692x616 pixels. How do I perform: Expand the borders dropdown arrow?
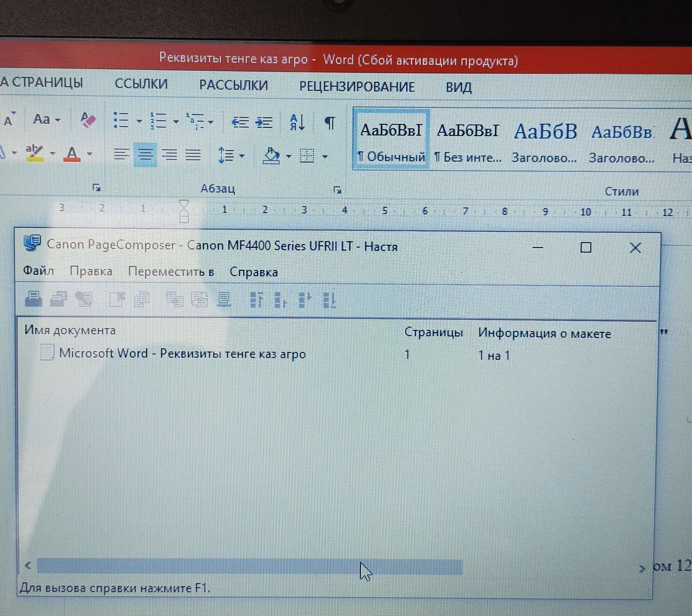325,156
